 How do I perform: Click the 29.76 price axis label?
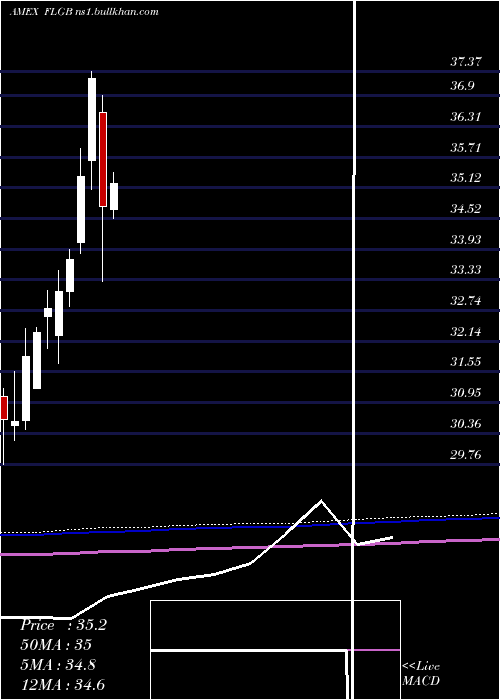(465, 455)
